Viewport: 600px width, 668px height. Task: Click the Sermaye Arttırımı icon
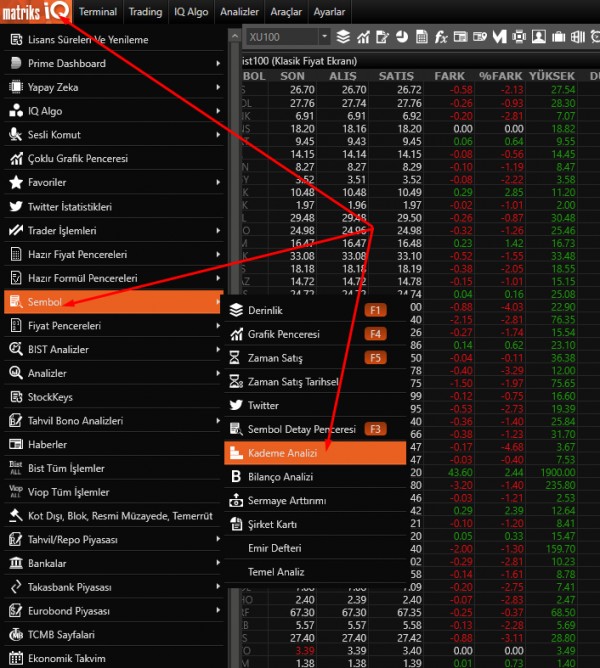click(x=236, y=500)
